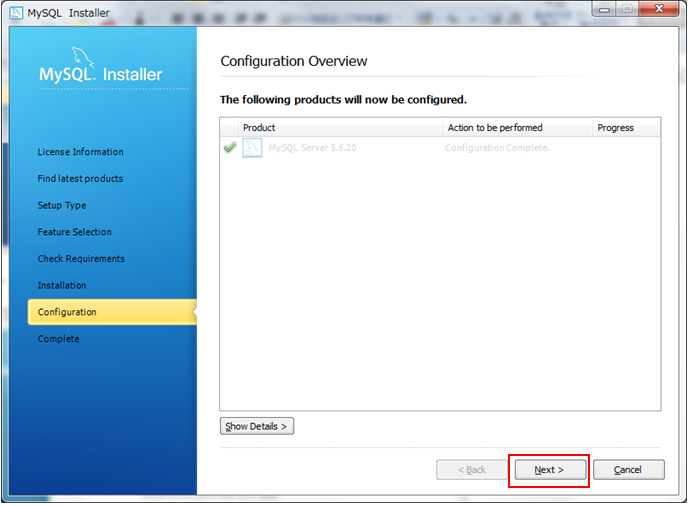Select the Feature Selection step
This screenshot has height=506, width=688.
click(x=75, y=232)
